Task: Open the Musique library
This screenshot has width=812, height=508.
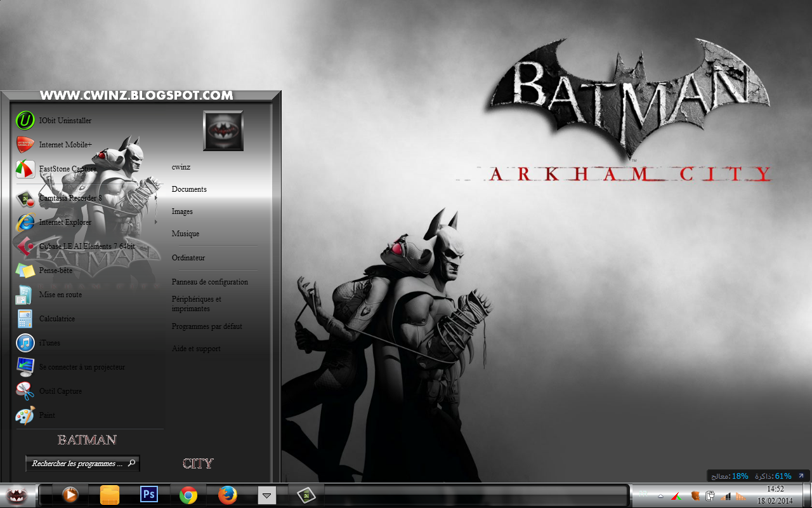Action: (185, 234)
